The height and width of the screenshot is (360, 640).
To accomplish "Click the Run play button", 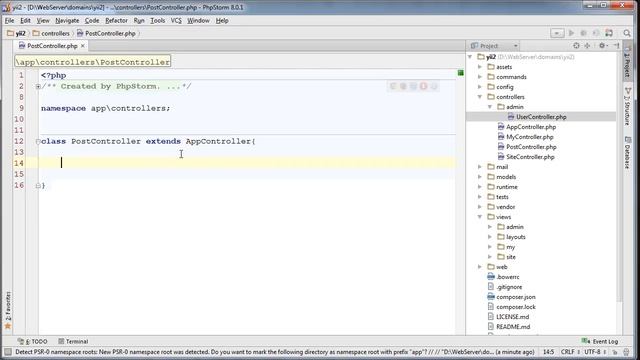I will [x=571, y=33].
